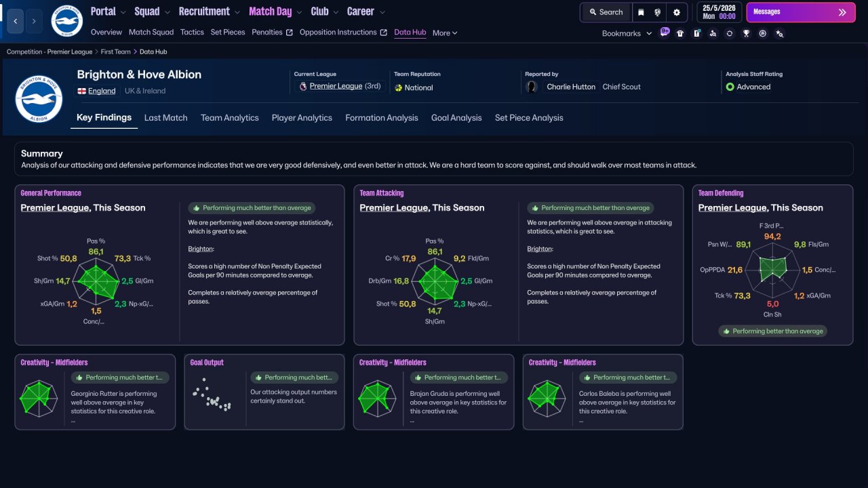868x488 pixels.
Task: Switch to the Formation Analysis tab
Action: coord(382,118)
